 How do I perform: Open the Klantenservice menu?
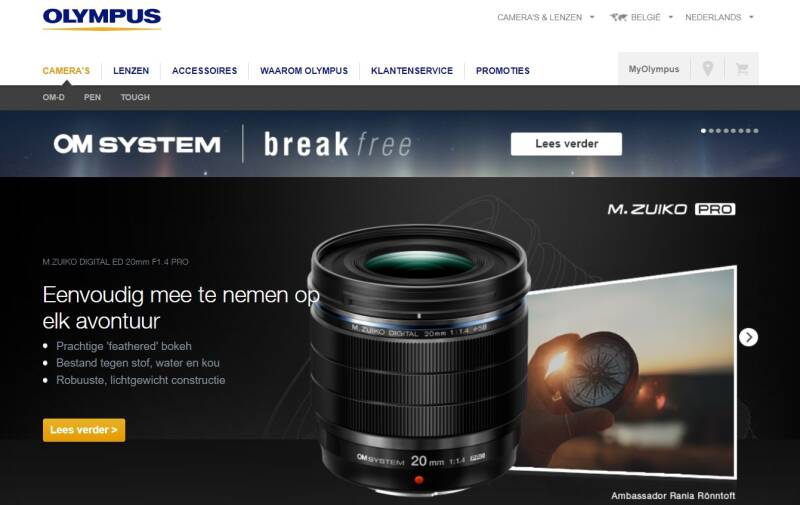412,71
